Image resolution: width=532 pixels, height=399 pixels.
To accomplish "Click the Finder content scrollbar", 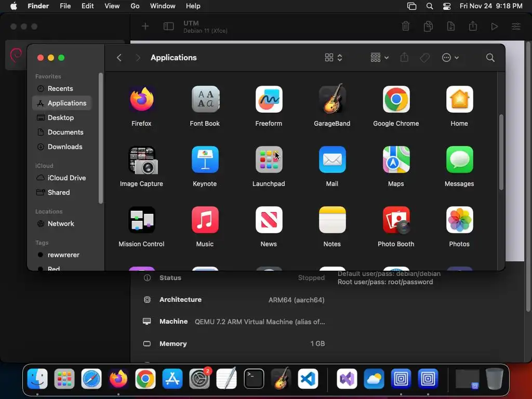I will (501, 152).
